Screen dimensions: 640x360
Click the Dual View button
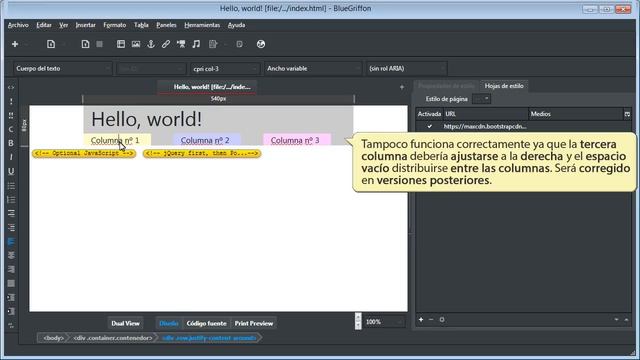point(125,323)
